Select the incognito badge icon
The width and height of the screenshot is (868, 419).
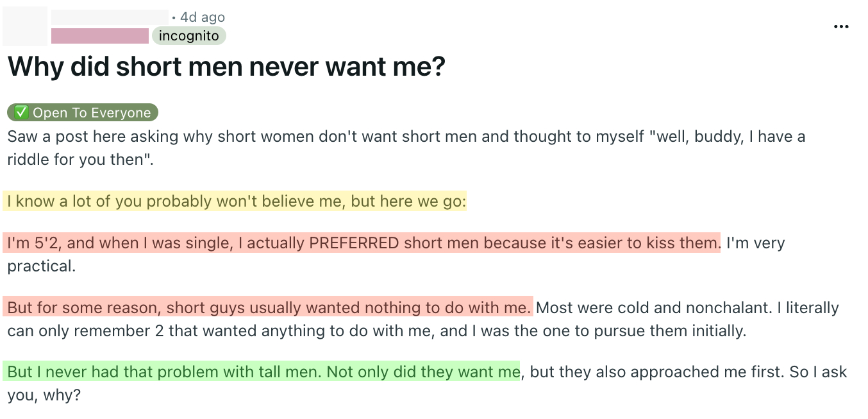point(189,36)
